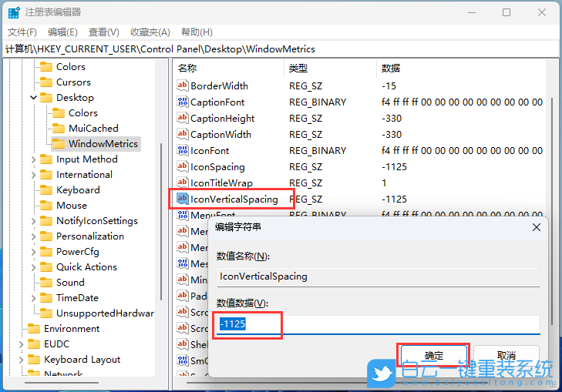Select the Mouse folder icon
This screenshot has width=562, height=392.
tap(46, 206)
